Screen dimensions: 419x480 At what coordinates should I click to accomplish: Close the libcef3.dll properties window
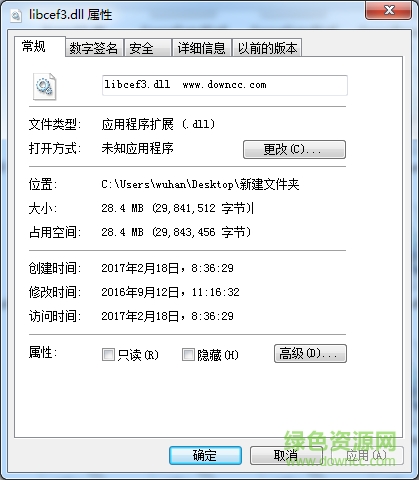(388, 10)
